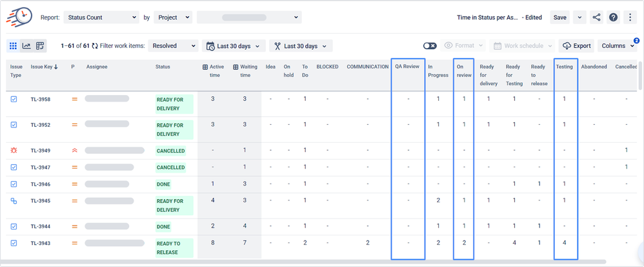Open the Columns dropdown

pyautogui.click(x=618, y=46)
